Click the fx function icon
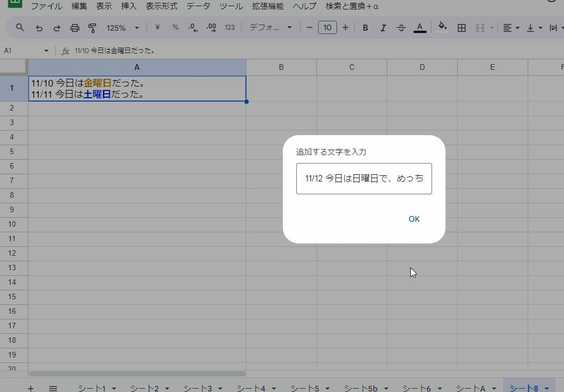This screenshot has width=564, height=392. [65, 51]
